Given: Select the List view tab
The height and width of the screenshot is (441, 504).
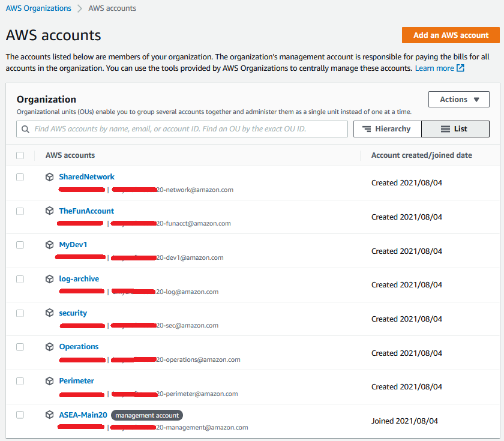Looking at the screenshot, I should tap(455, 128).
